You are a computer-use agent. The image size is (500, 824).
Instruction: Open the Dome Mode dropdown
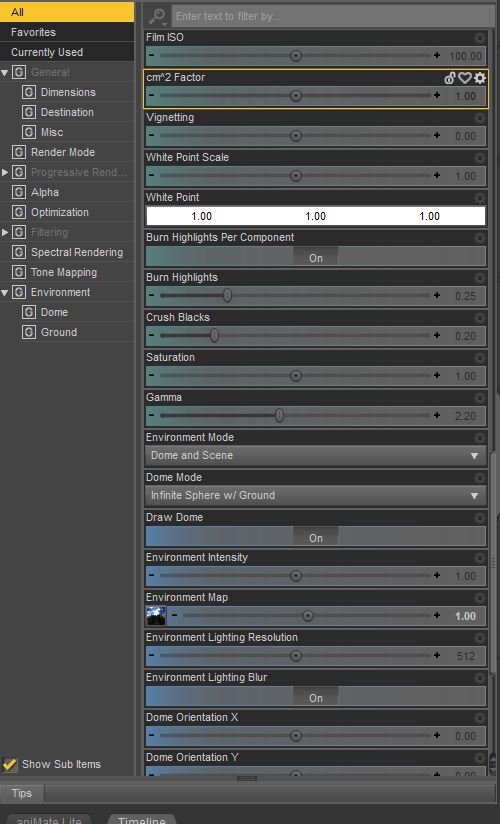click(315, 495)
